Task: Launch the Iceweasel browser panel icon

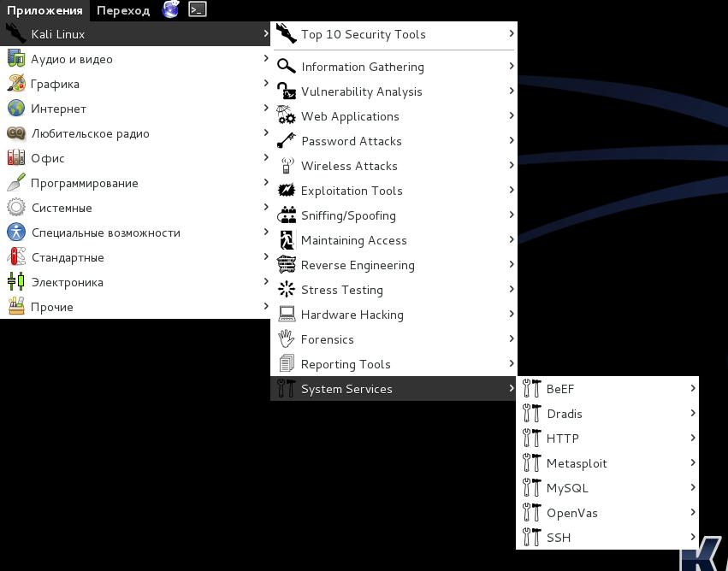Action: coord(171,9)
